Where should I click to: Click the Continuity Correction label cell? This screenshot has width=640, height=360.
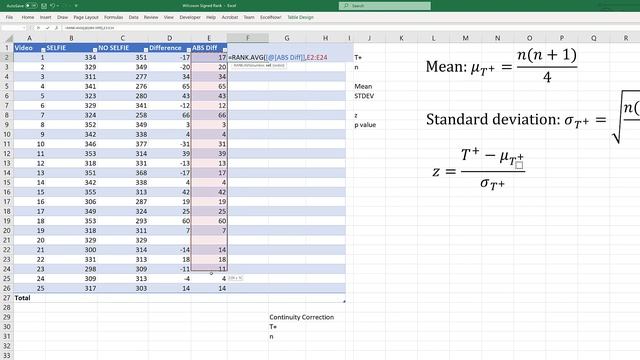(x=302, y=317)
